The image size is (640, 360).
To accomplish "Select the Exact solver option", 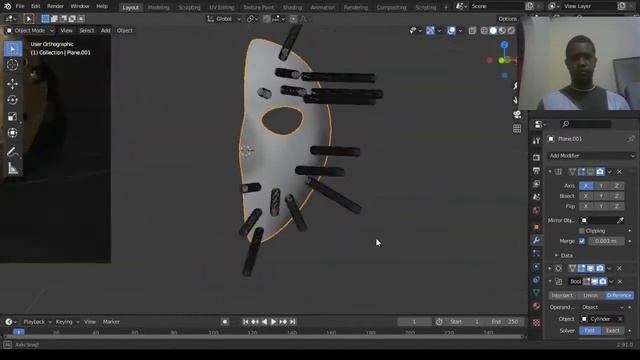I will click(613, 331).
